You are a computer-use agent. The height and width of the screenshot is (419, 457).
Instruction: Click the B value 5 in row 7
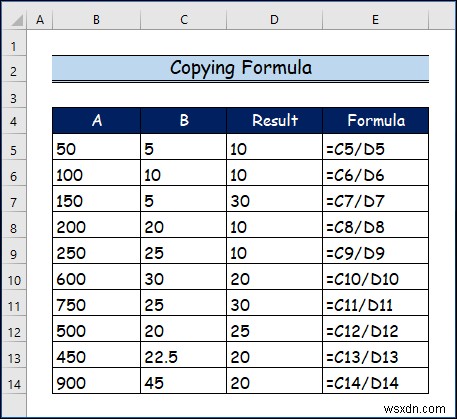point(184,199)
